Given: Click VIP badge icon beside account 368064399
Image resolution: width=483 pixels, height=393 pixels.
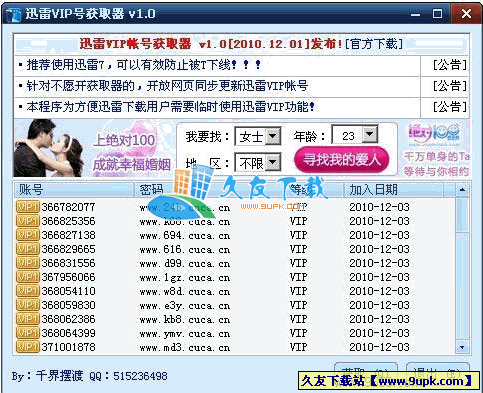Looking at the screenshot, I should coord(28,333).
